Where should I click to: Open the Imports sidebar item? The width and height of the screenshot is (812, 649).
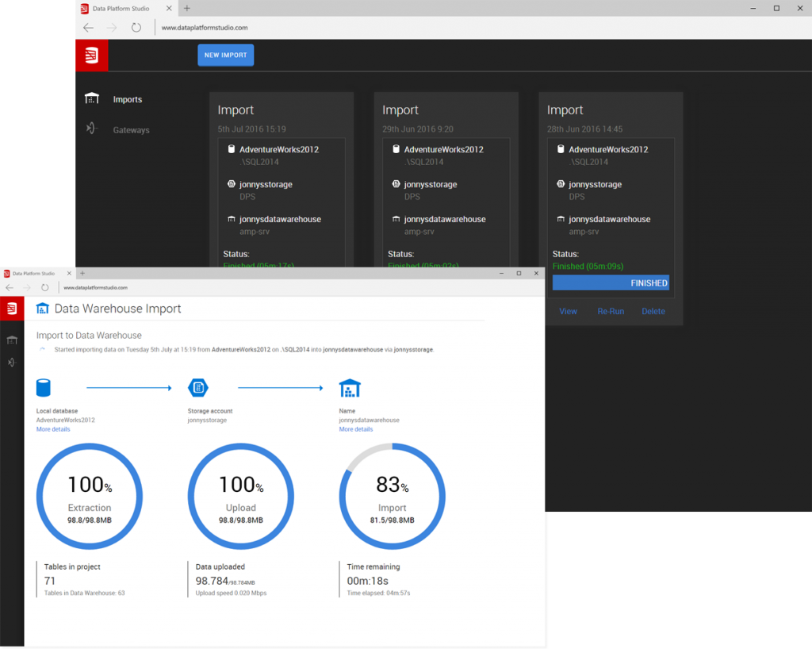(127, 100)
